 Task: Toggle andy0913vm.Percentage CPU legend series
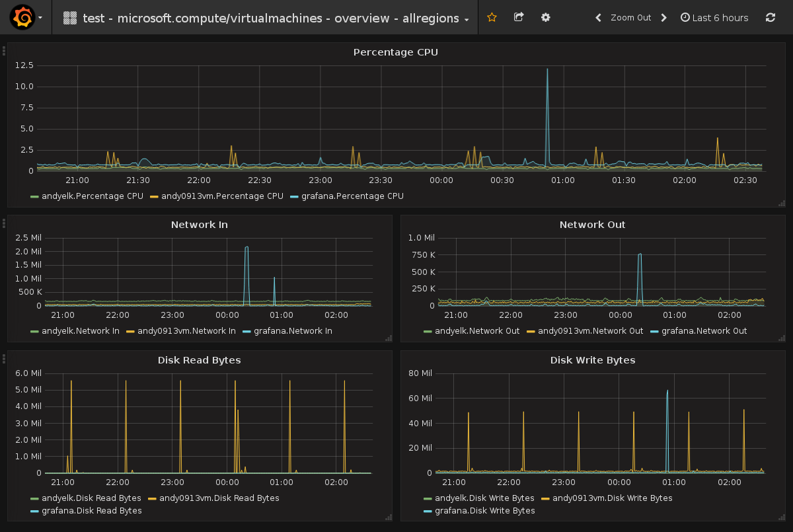(x=222, y=196)
